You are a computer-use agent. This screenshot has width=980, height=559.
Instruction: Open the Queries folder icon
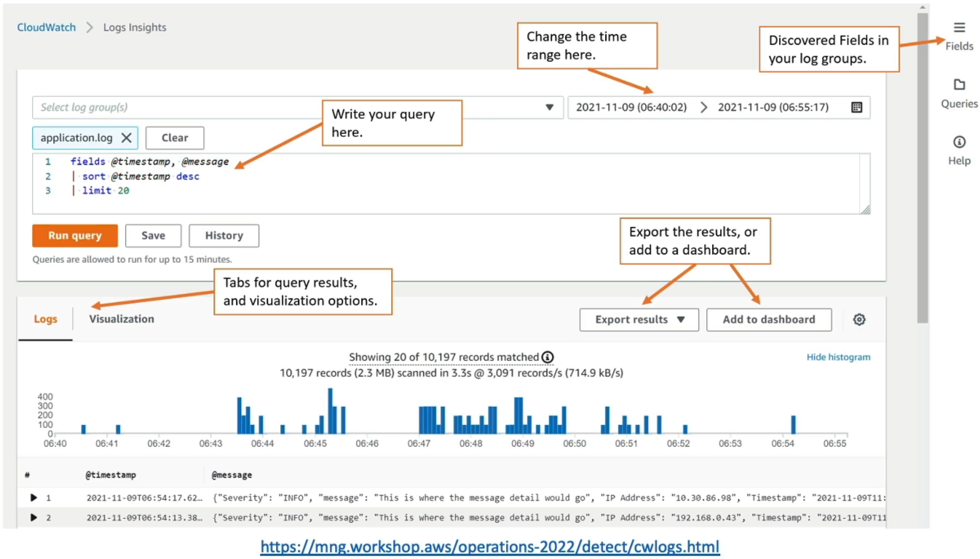(959, 85)
